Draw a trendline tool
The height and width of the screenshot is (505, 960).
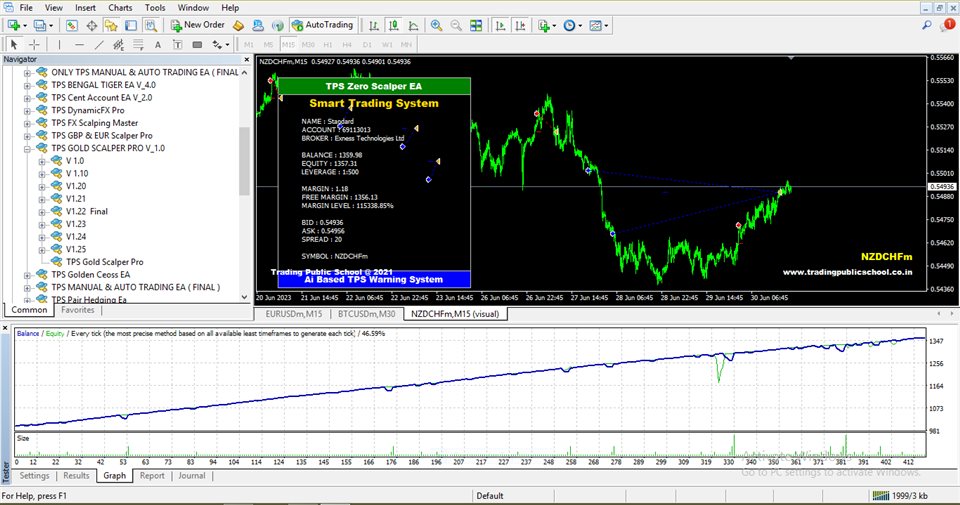[99, 44]
